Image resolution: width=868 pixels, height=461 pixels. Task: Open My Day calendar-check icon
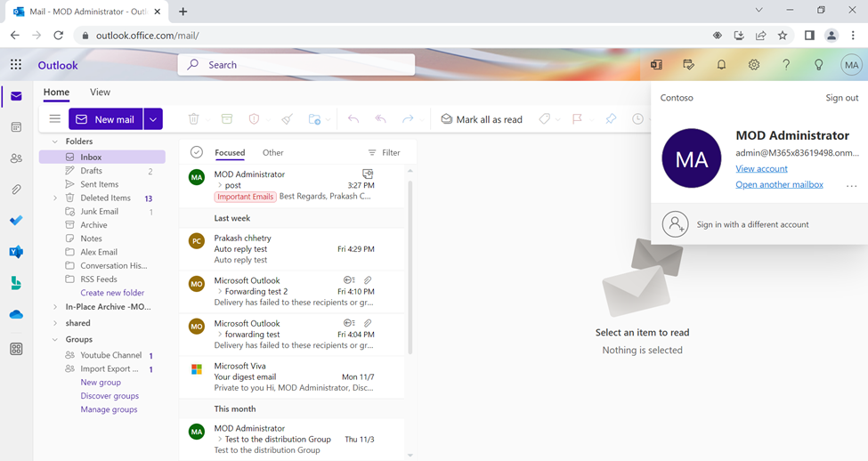tap(689, 65)
